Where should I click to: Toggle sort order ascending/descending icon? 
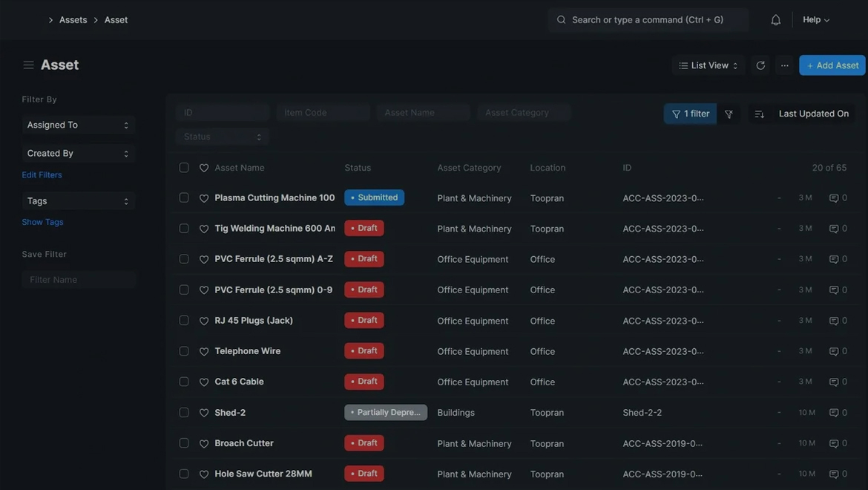pyautogui.click(x=759, y=114)
